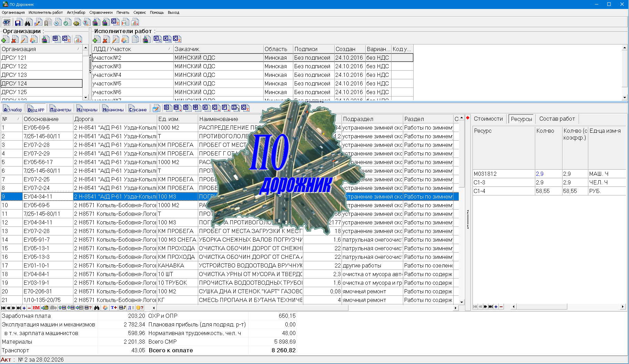Click the eye view icon in main toolbar
The height and width of the screenshot is (364, 629).
coord(6,22)
